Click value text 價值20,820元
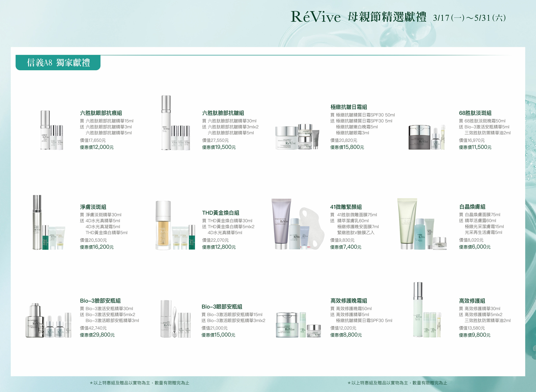This screenshot has width=536, height=392. coord(344,140)
